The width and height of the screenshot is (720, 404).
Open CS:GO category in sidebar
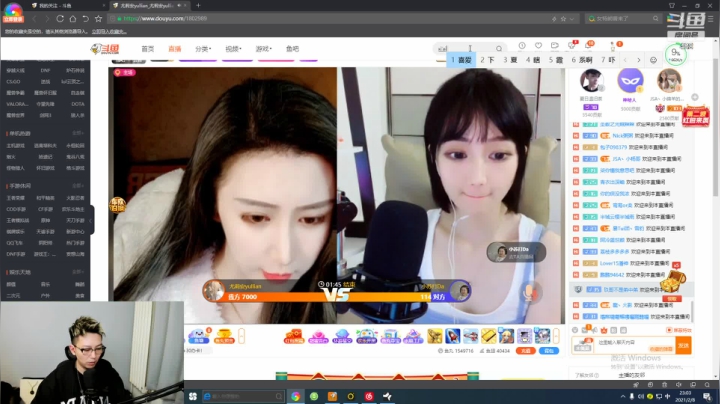13,82
